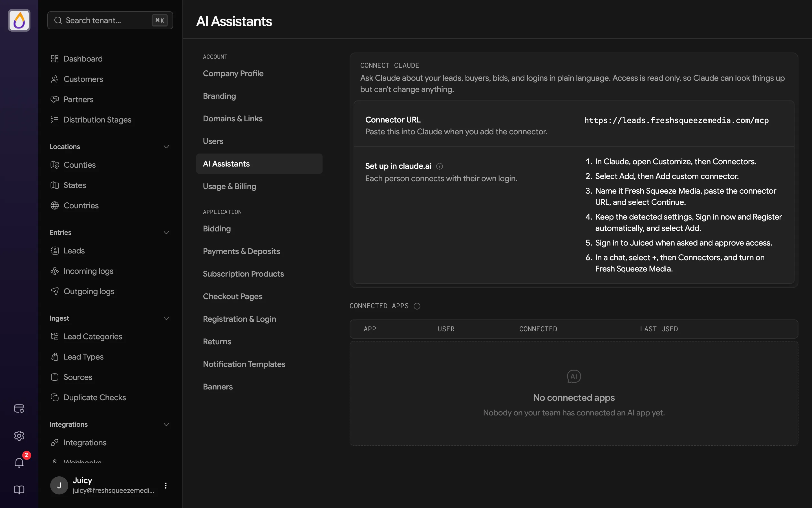Open the settings gear icon
812x508 pixels.
coord(19,436)
